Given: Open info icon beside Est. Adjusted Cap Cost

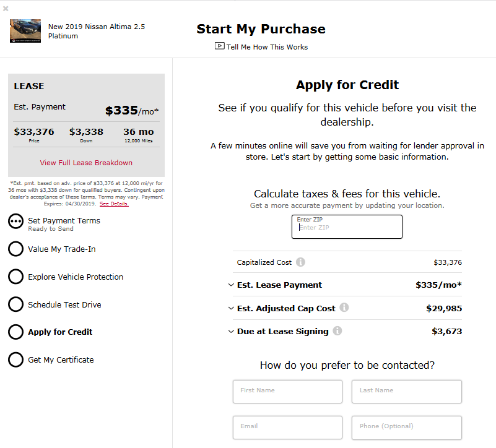Looking at the screenshot, I should point(344,308).
